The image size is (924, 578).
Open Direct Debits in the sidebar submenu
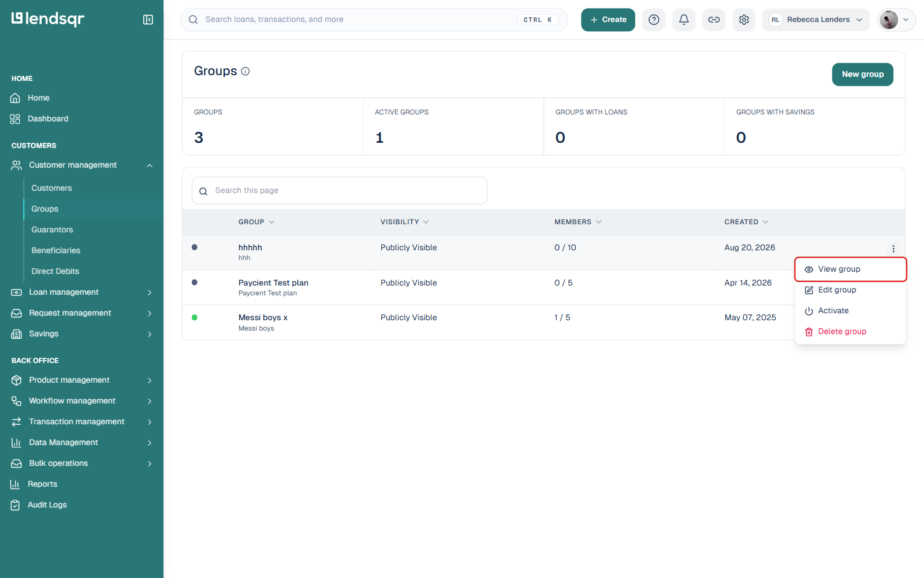pos(55,272)
